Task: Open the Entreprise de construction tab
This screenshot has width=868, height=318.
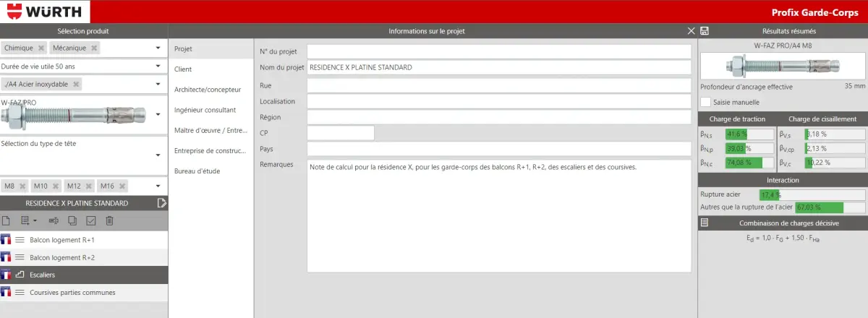Action: coord(210,150)
